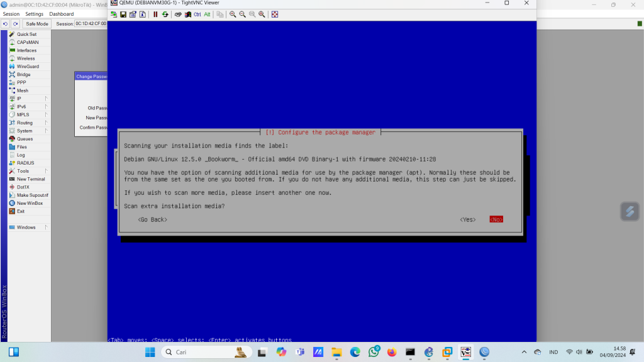Click the Zoom In magnifier icon
Screen dimensions: 644x362
233,14
